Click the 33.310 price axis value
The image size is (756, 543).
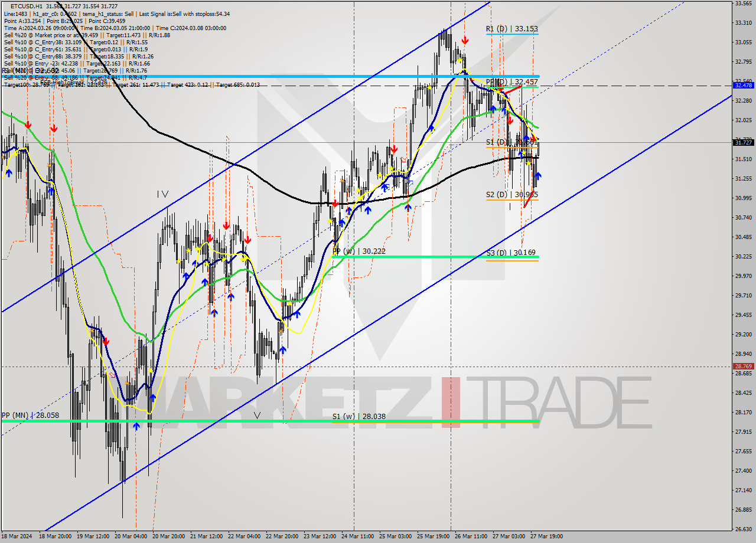tap(743, 22)
